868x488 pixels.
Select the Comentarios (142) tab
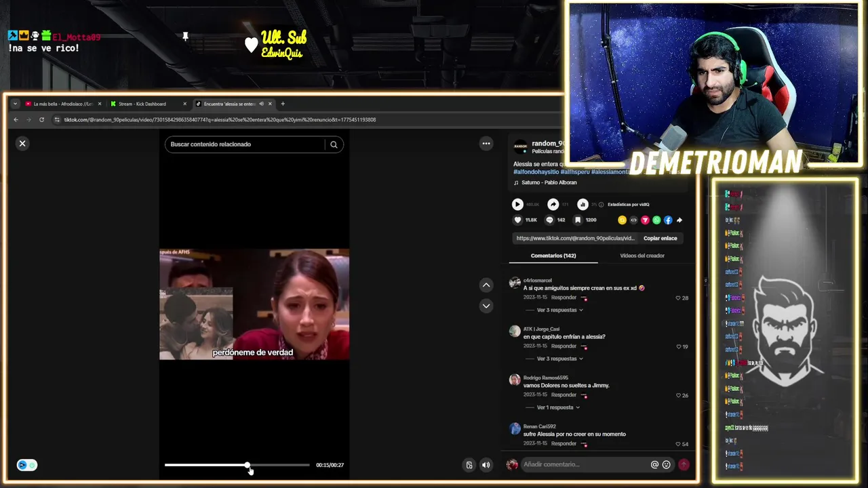(553, 256)
